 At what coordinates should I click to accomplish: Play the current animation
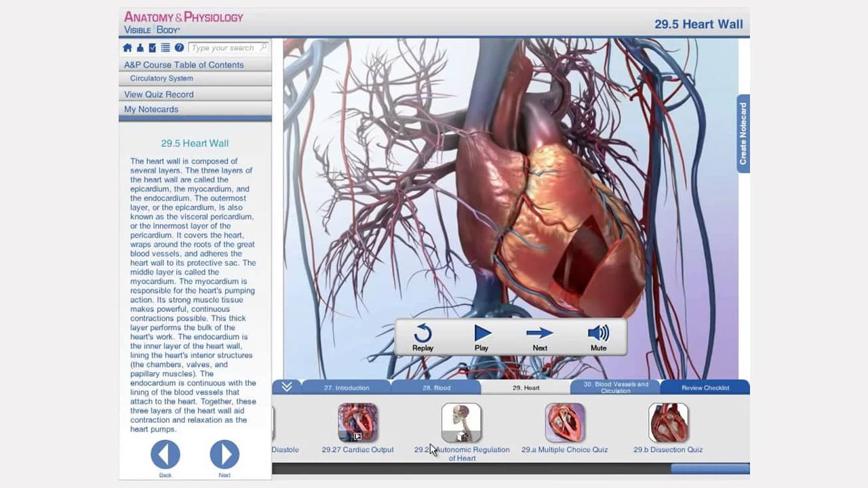[x=481, y=333]
